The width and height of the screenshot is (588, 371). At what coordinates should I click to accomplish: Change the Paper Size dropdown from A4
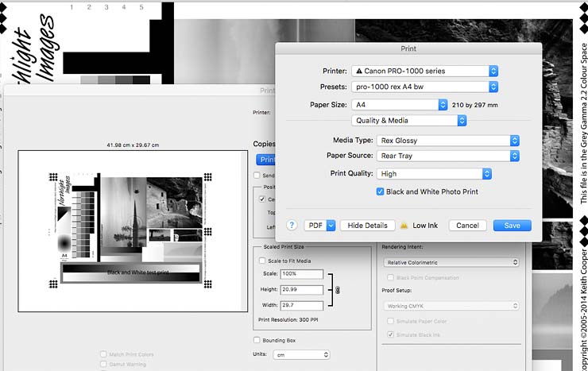pyautogui.click(x=400, y=105)
